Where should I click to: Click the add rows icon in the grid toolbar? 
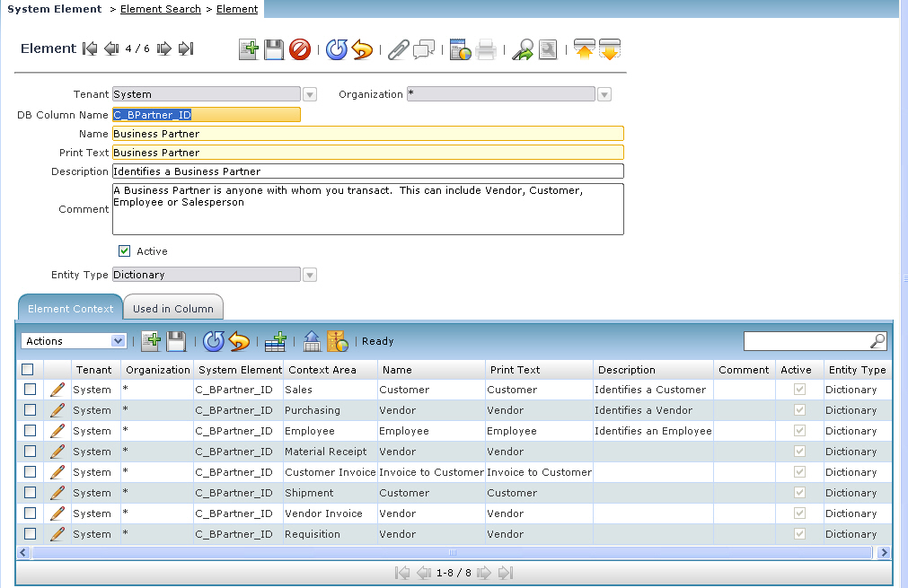pos(276,341)
